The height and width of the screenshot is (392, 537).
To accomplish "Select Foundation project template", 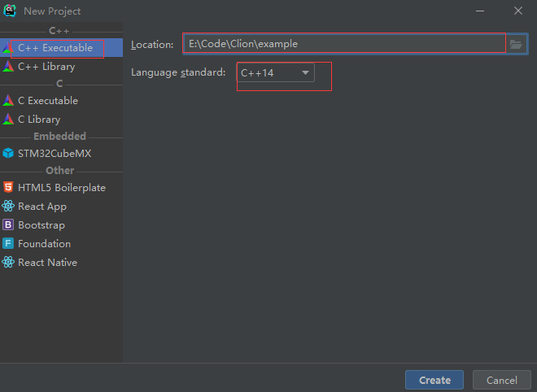I will [61, 244].
